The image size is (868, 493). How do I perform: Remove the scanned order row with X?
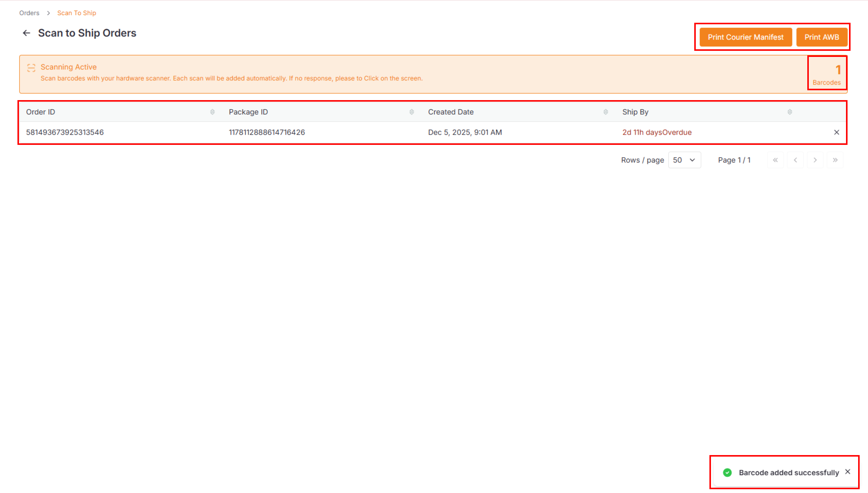(x=837, y=132)
